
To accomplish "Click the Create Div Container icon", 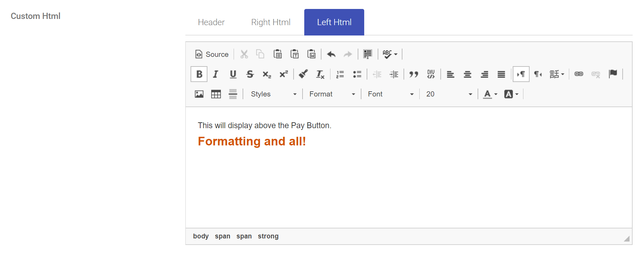I will coord(431,74).
